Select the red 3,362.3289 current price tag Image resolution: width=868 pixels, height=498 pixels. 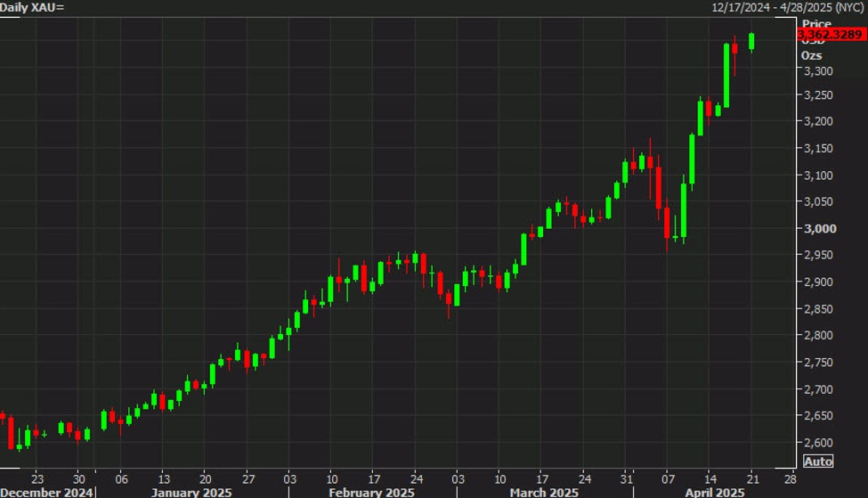click(831, 34)
